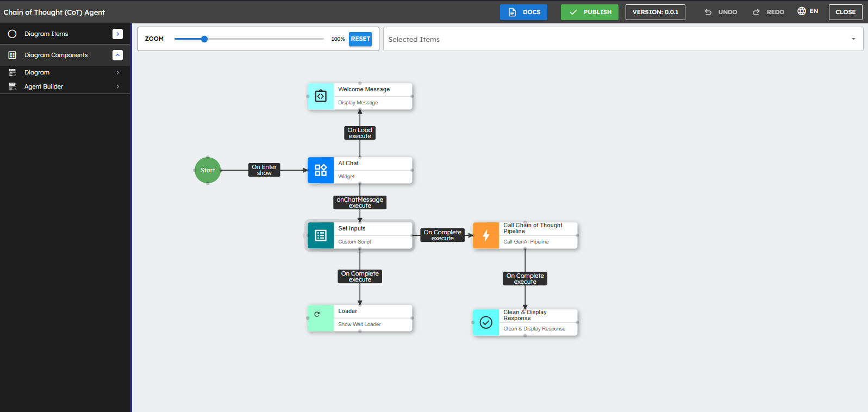Click the zoom slider handle
The image size is (868, 412).
click(204, 39)
